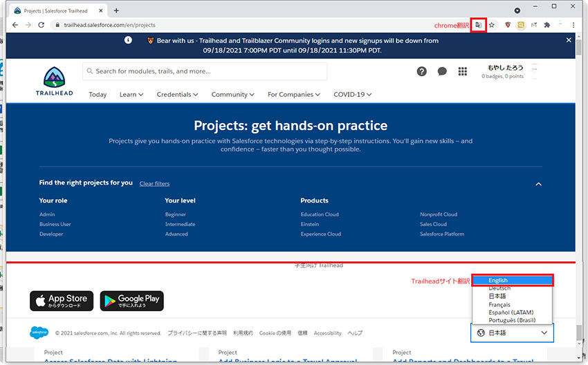
Task: Reload the Trailhead page
Action: (x=42, y=25)
